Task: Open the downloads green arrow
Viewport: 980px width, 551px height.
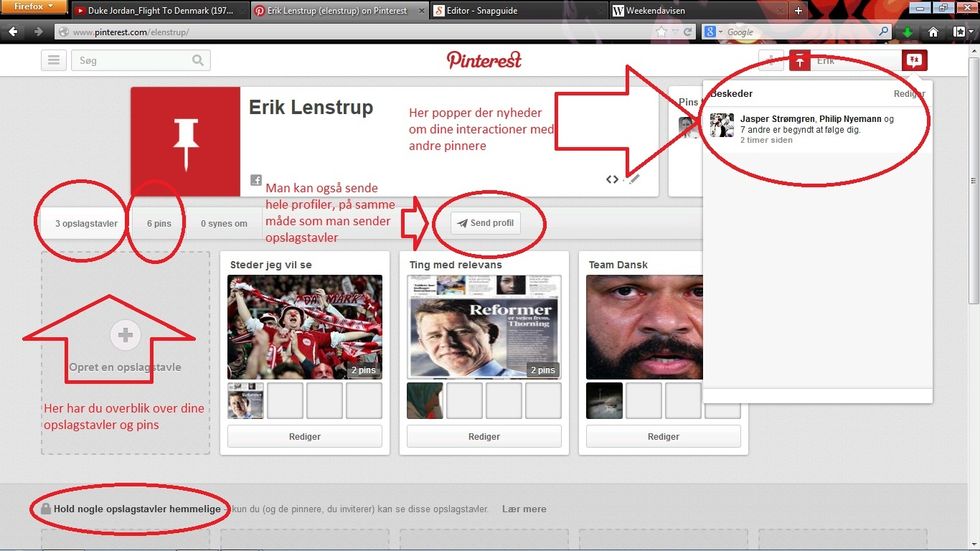Action: pyautogui.click(x=907, y=32)
